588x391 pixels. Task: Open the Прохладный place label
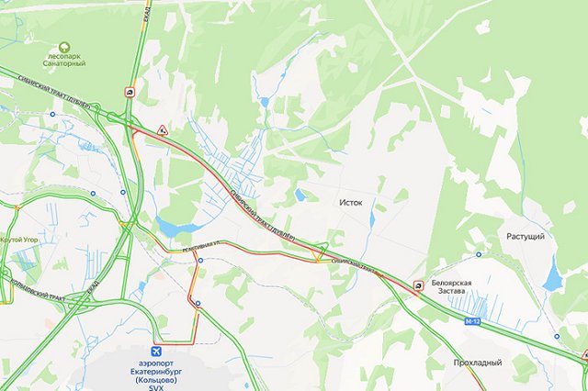point(478,363)
